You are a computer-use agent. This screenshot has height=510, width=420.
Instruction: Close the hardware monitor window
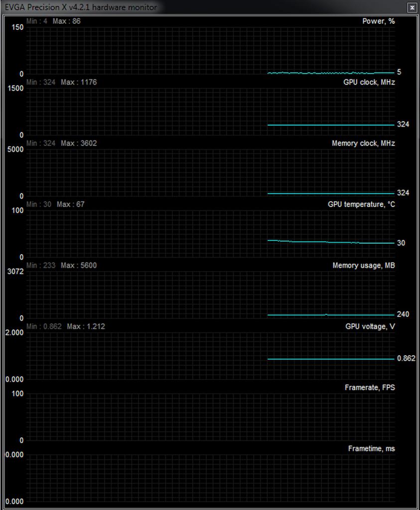[412, 7]
